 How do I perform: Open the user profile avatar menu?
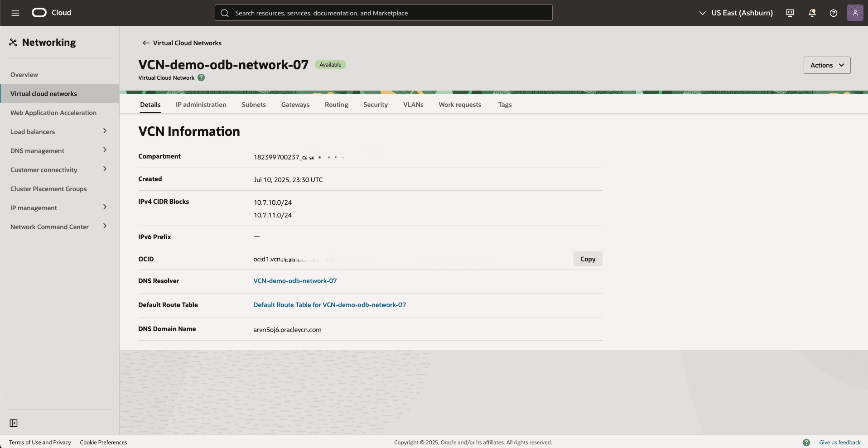[855, 13]
